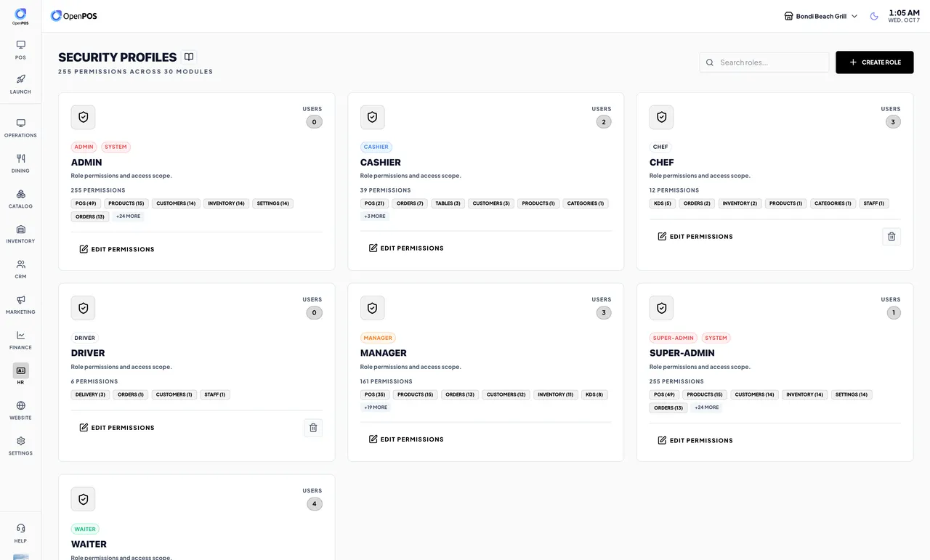Screen dimensions: 930x560
Task: Click Tables (3) chip on Cashier card
Action: [448, 203]
